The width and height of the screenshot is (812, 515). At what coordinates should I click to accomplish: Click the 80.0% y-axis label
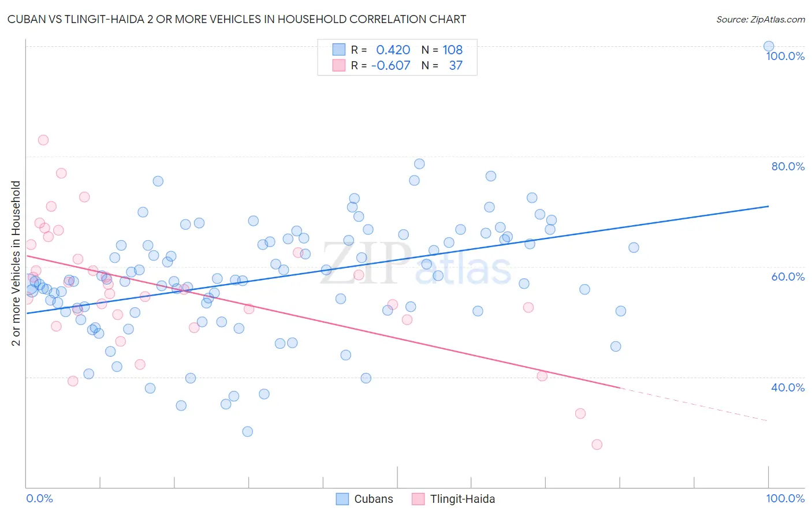click(788, 166)
